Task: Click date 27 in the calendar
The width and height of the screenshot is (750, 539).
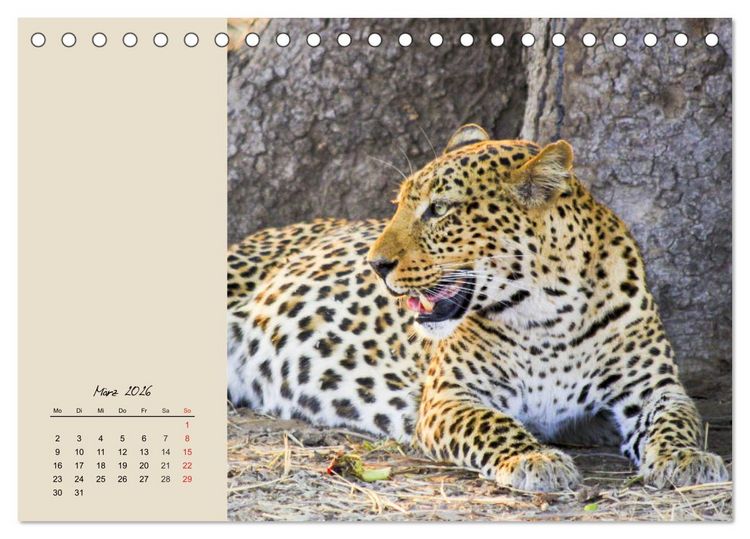Action: pyautogui.click(x=144, y=479)
